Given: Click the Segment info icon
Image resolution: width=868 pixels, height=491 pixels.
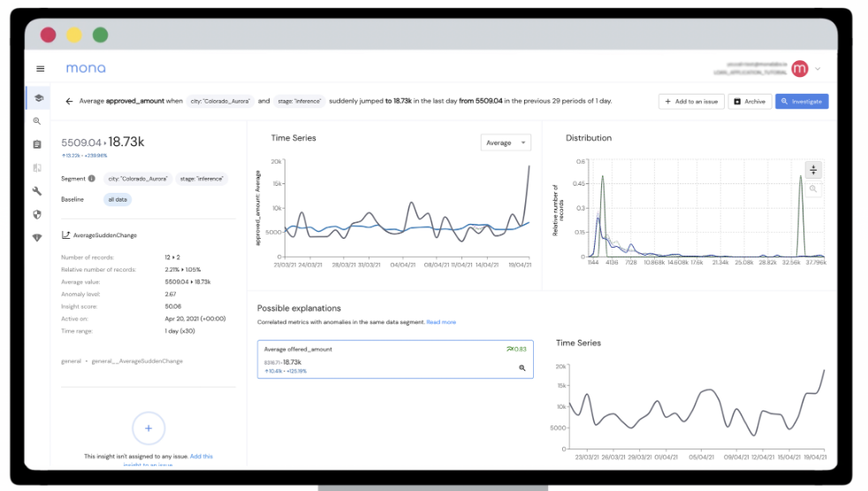Looking at the screenshot, I should [92, 179].
